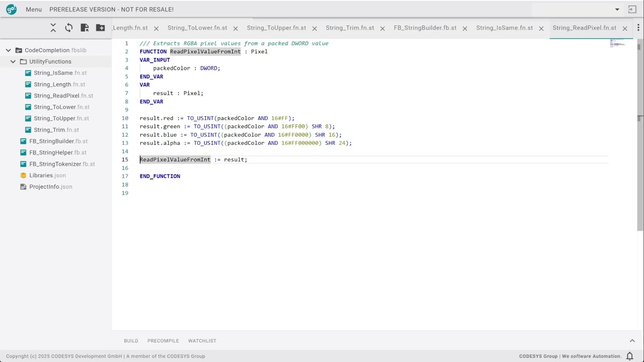Switch to the FB_StringBuilder.fb.st tab

tap(425, 28)
